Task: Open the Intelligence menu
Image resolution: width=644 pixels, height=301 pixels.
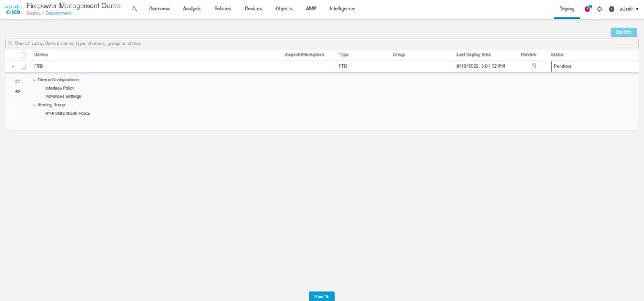Action: [342, 8]
